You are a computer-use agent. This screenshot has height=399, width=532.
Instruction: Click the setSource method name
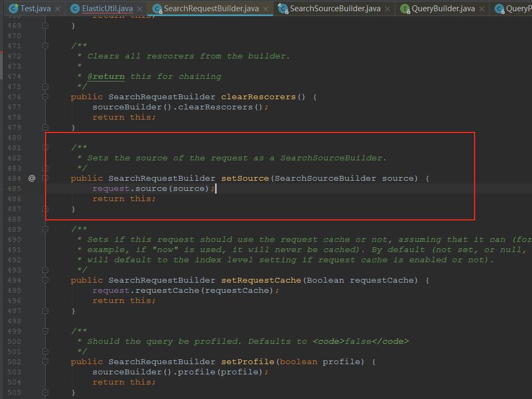pos(245,179)
